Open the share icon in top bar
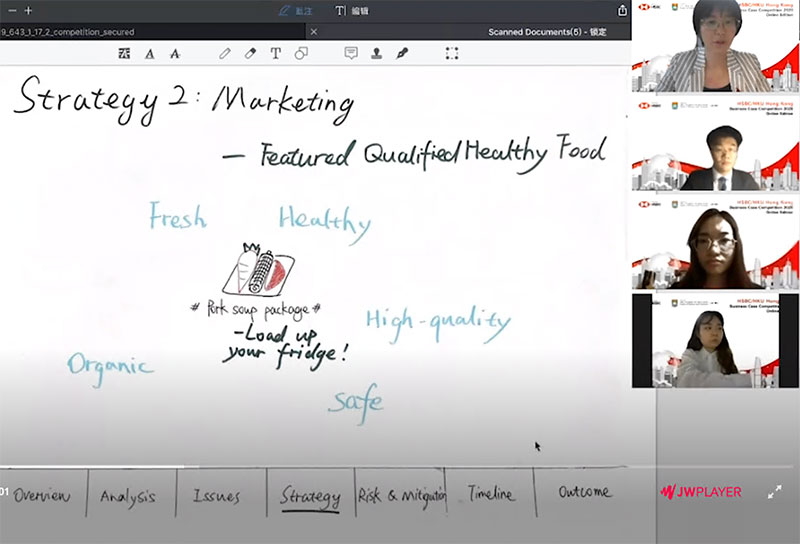The image size is (800, 544). [622, 10]
